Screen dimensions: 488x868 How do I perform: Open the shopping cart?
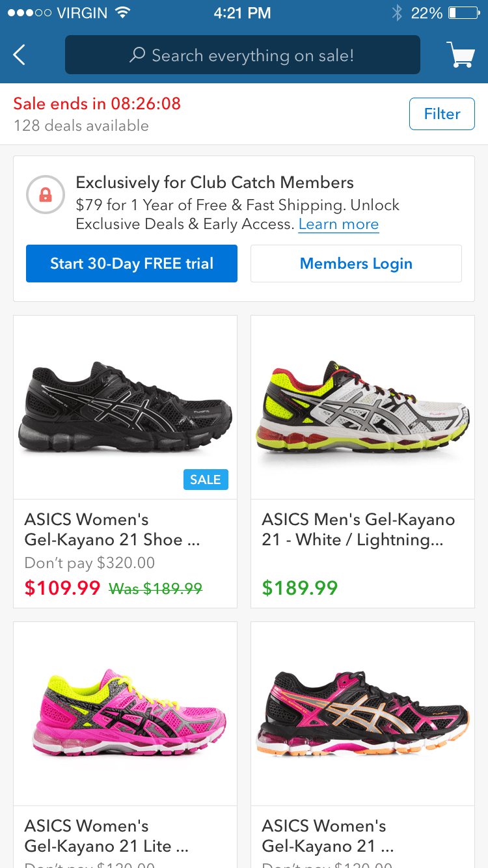(460, 55)
